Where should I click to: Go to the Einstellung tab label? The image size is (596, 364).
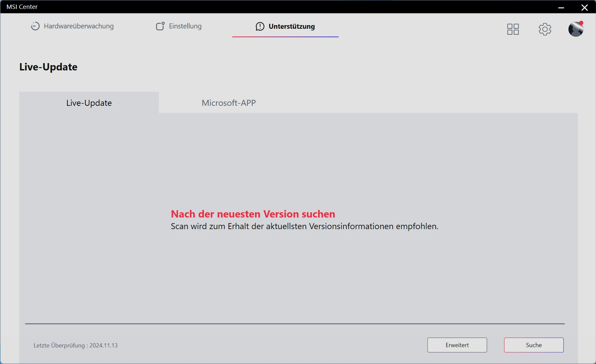[185, 26]
